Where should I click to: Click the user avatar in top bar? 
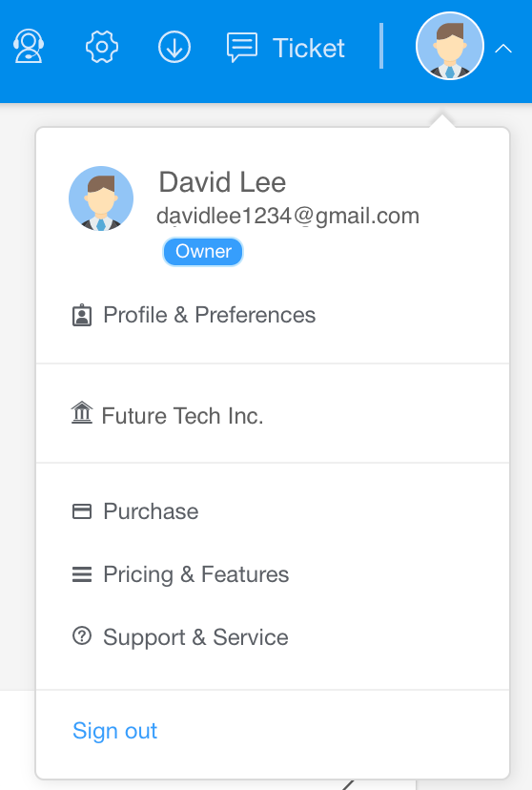[449, 46]
